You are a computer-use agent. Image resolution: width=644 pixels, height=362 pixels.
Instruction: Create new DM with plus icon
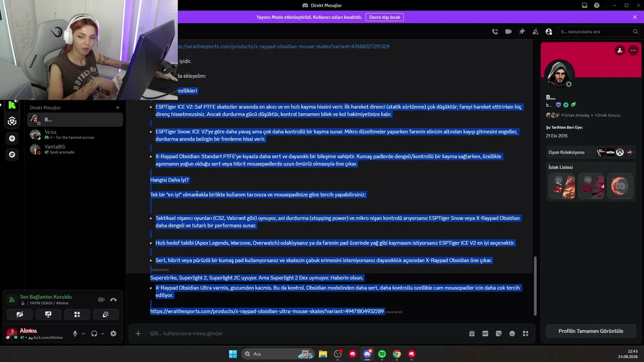pos(118,108)
